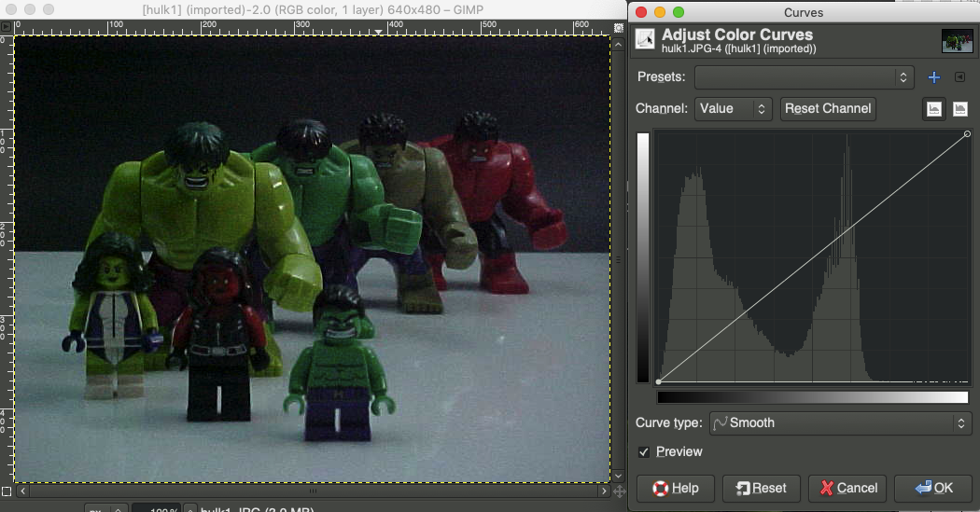This screenshot has height=512, width=980.
Task: Click the image preview thumbnail in Curves header
Action: (957, 41)
